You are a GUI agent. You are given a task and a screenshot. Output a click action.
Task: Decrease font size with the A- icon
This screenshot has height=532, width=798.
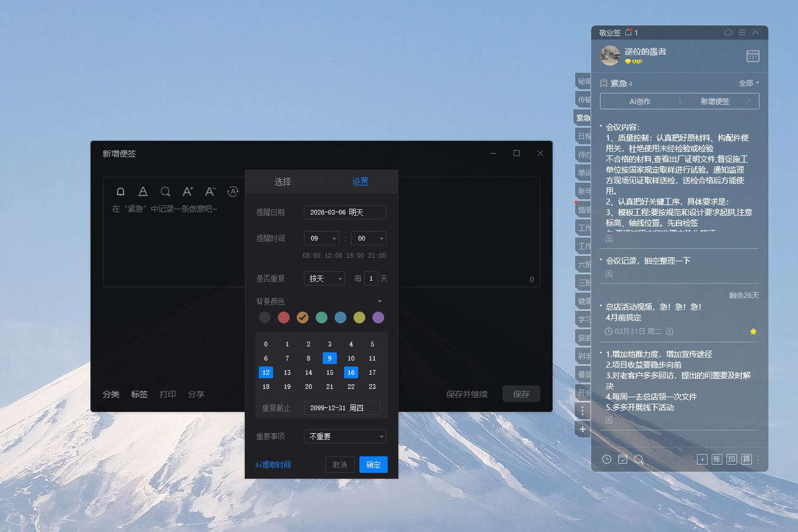[x=210, y=191]
